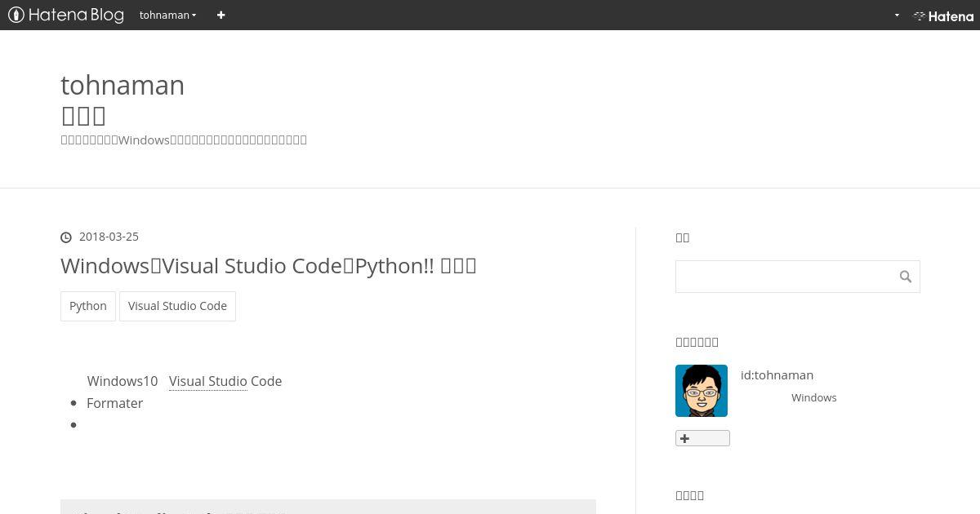Click the Formater list item text
980x514 pixels.
tap(114, 403)
